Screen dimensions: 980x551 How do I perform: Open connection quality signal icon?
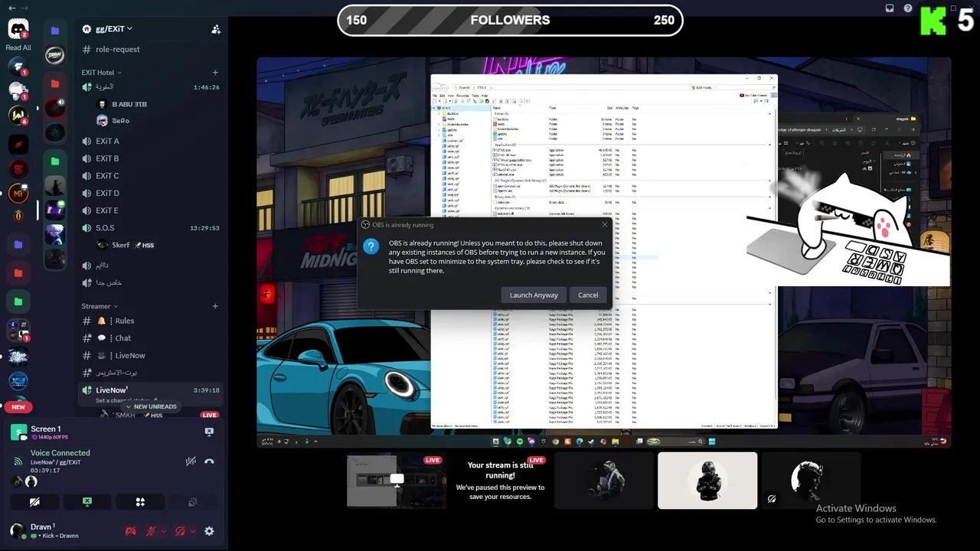coord(18,461)
